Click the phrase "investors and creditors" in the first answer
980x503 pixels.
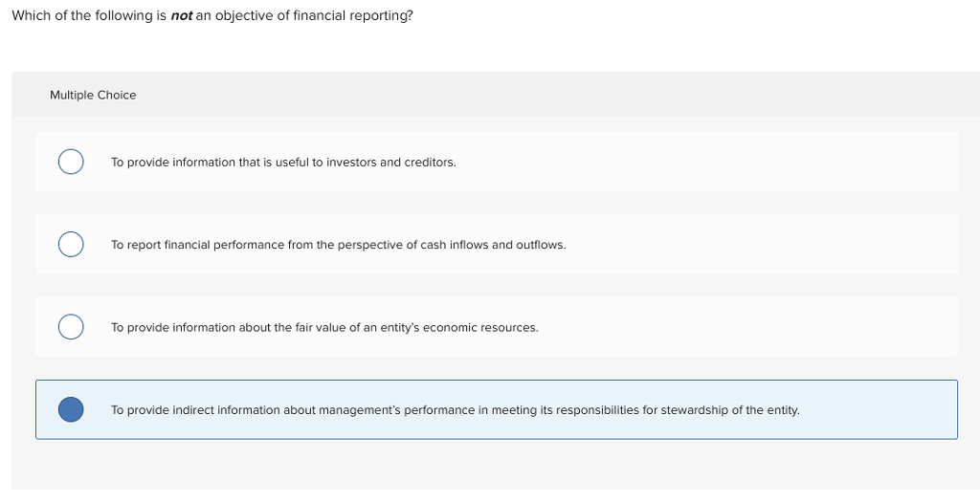[391, 163]
